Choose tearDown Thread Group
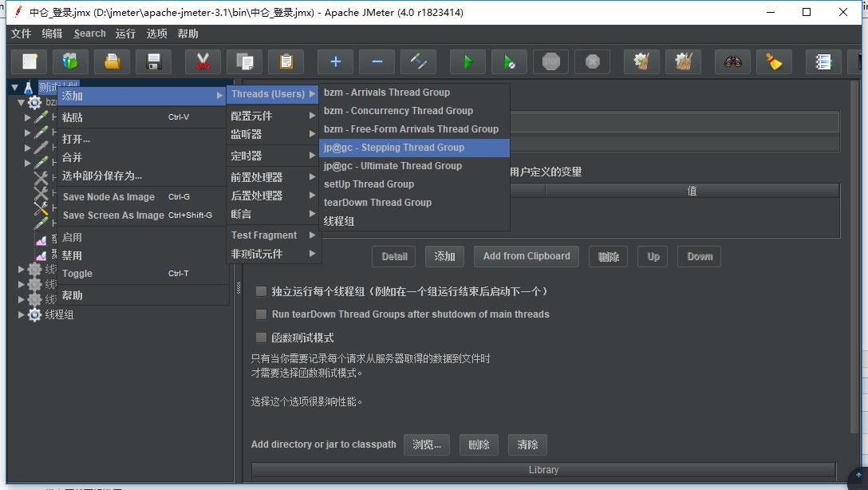Image resolution: width=868 pixels, height=490 pixels. tap(414, 202)
